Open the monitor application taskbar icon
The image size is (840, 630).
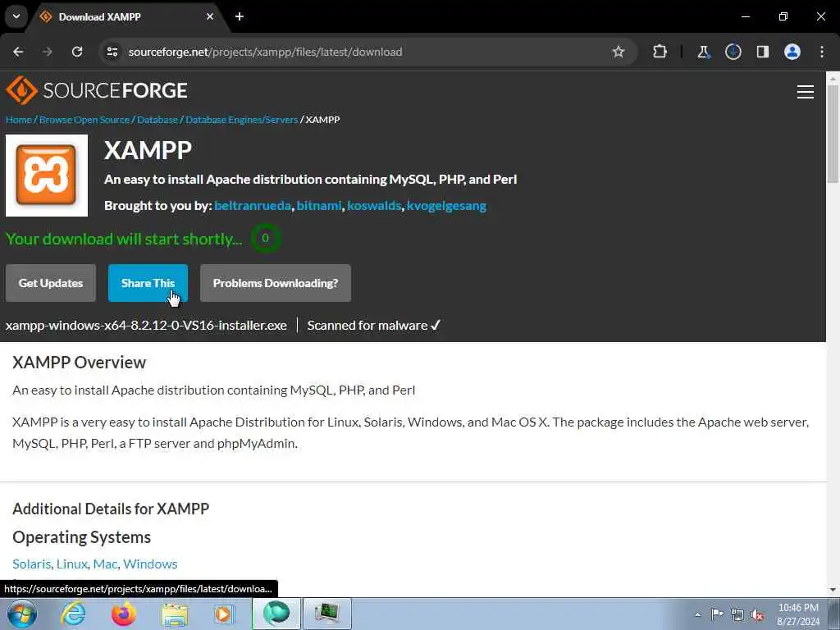point(327,614)
